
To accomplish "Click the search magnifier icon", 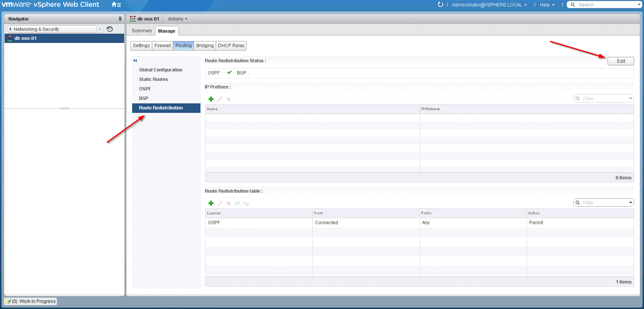I will coord(573,5).
